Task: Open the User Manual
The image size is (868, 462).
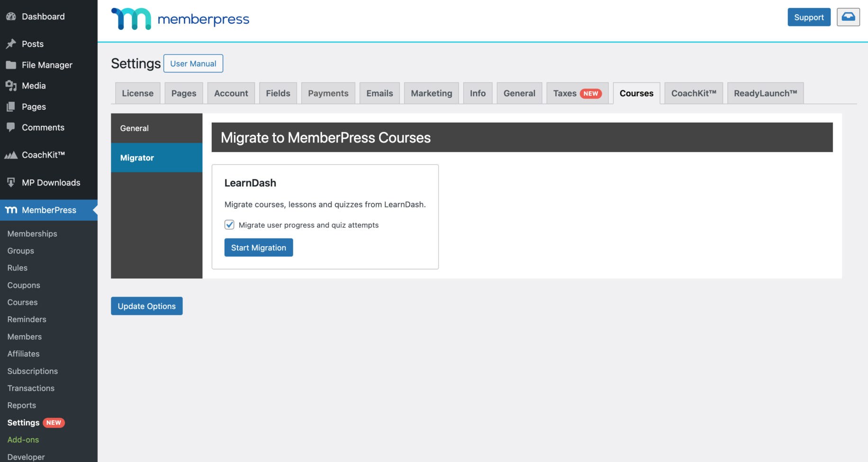Action: tap(193, 63)
